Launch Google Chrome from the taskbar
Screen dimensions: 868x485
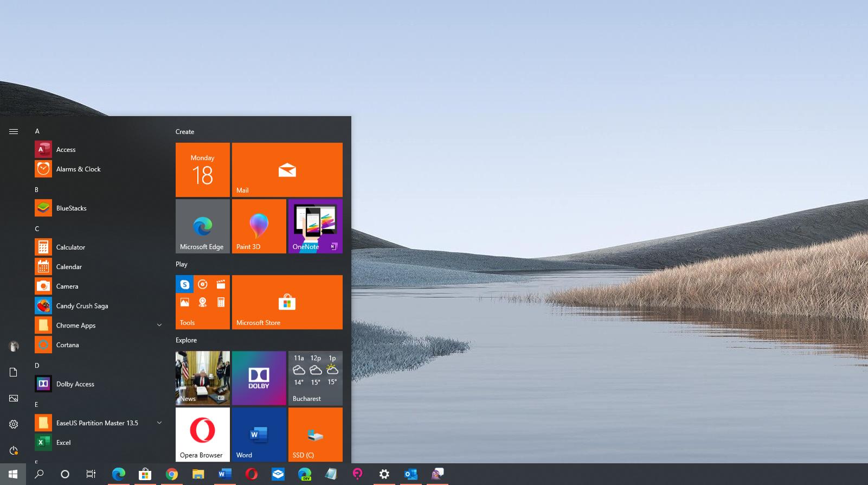171,474
